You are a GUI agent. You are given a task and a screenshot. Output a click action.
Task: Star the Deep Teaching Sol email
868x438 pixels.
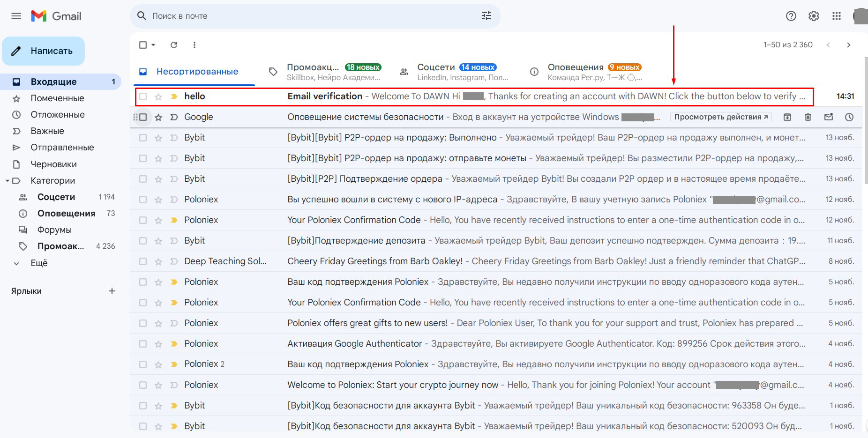coord(158,261)
